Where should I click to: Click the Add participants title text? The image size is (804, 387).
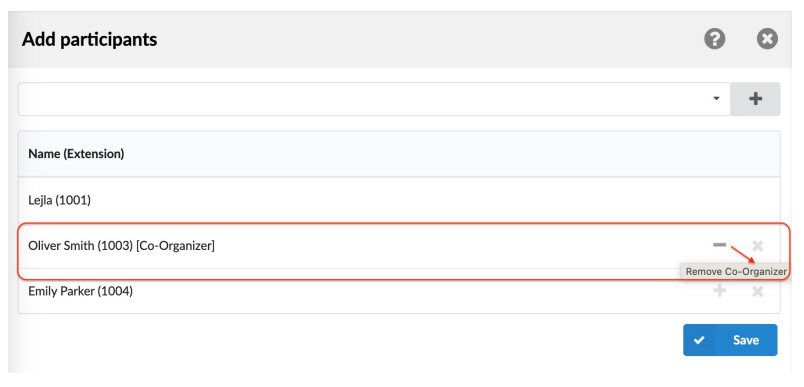89,39
